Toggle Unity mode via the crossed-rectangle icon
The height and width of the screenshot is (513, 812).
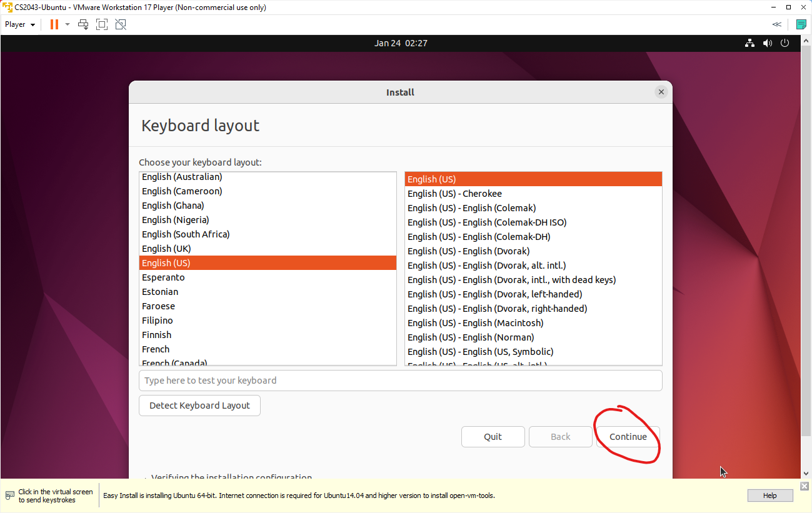click(120, 24)
